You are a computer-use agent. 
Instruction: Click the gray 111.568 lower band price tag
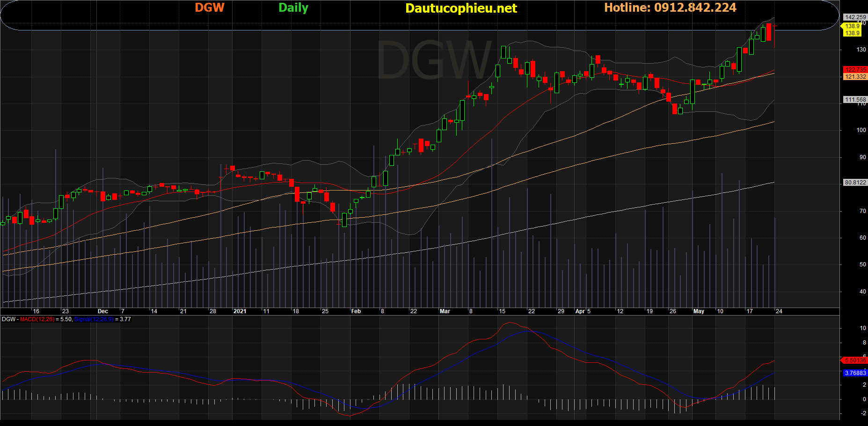(x=855, y=100)
